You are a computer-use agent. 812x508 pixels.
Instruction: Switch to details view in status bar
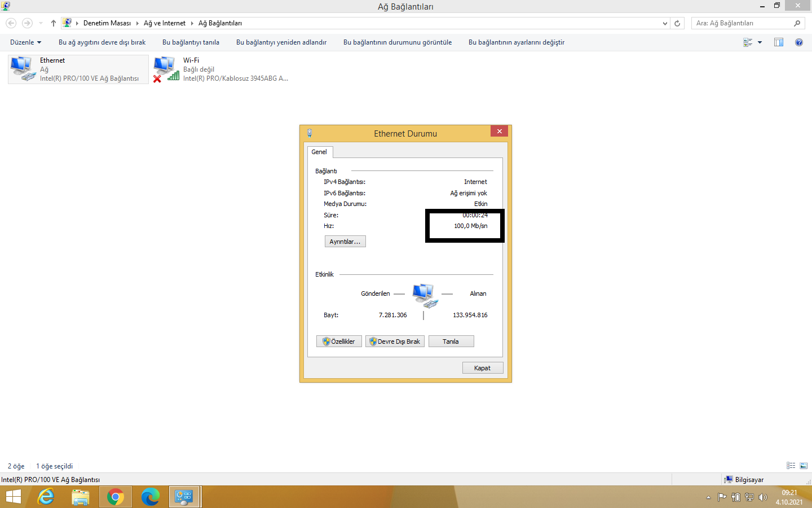point(791,466)
